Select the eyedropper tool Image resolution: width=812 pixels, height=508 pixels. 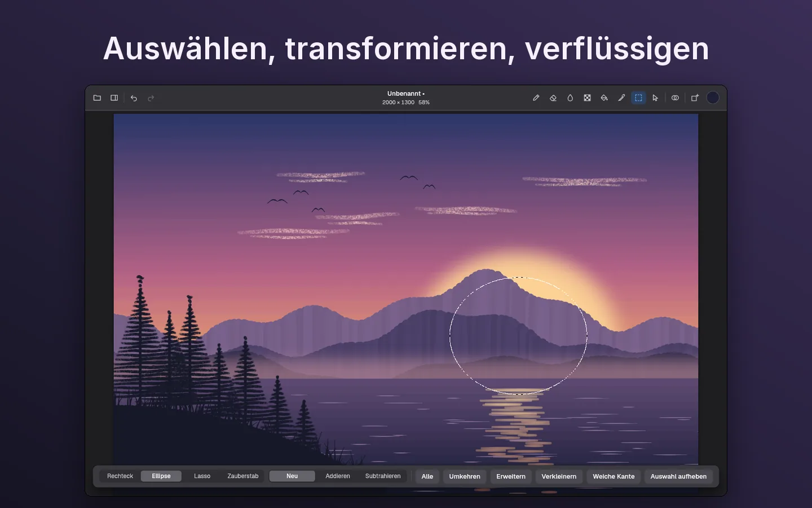(x=621, y=98)
